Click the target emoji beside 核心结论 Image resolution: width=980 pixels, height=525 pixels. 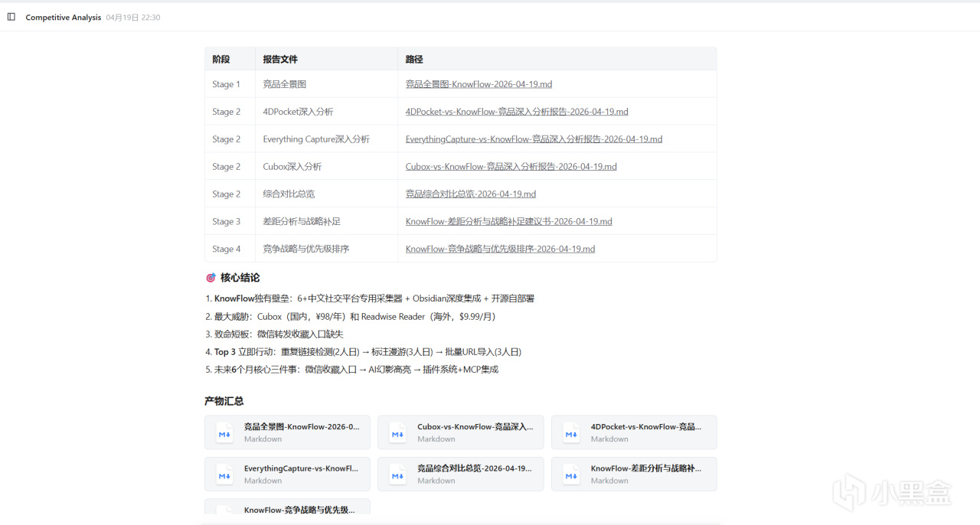[211, 278]
